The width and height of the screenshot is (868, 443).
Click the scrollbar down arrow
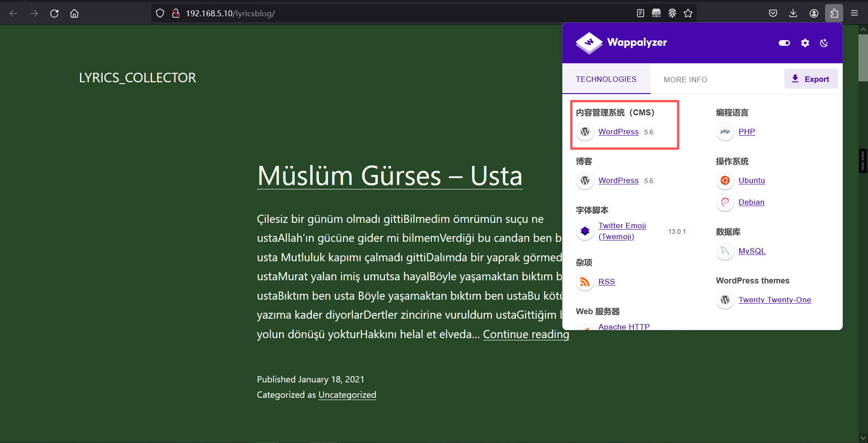pos(863,438)
